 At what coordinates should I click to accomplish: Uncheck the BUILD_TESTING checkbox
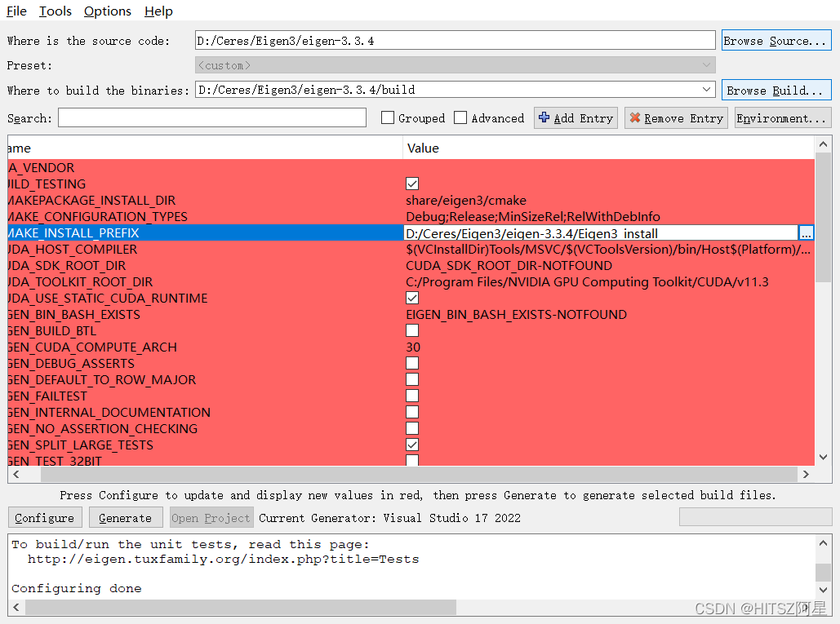[x=412, y=184]
